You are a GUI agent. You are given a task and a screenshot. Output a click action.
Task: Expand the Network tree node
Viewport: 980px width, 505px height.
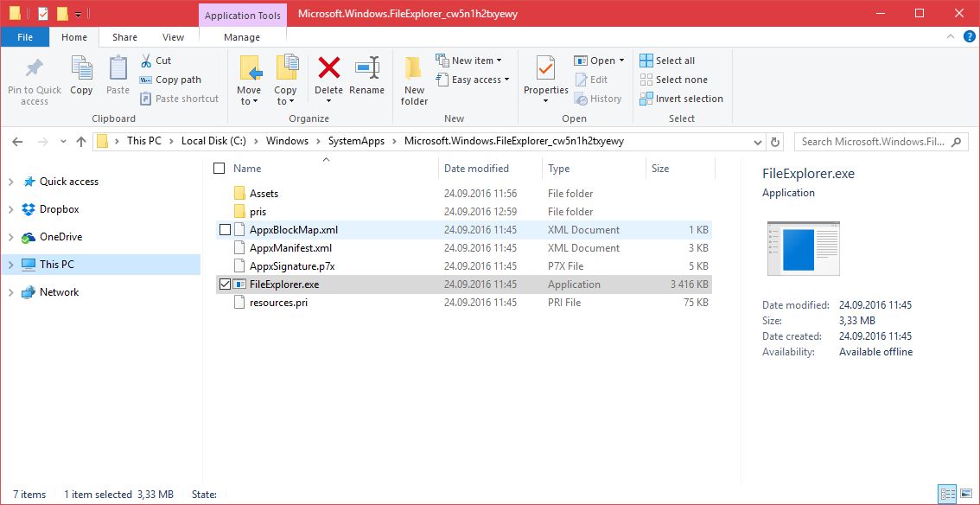click(10, 292)
